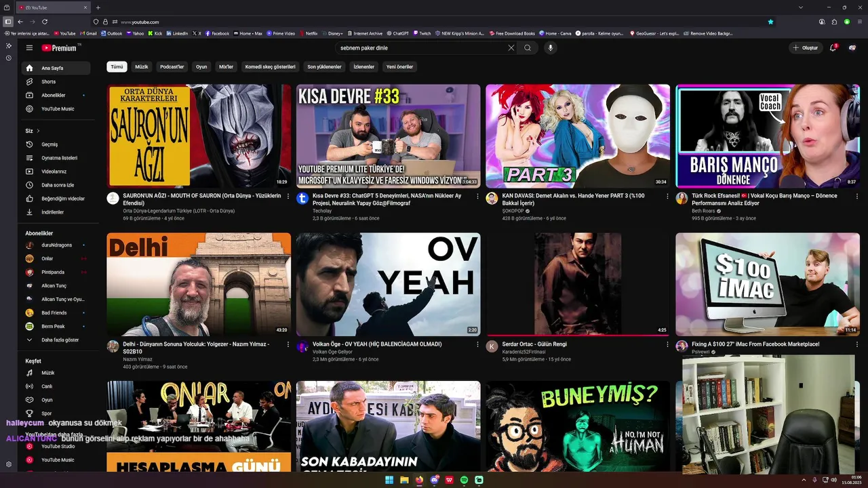
Task: Select the Podcast'ler filter chip
Action: pyautogui.click(x=172, y=66)
